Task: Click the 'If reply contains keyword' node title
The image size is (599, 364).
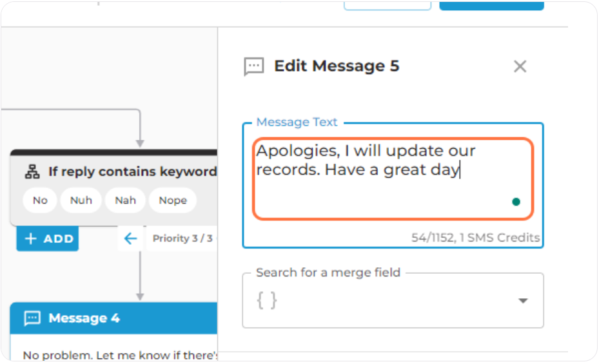Action: pos(132,172)
